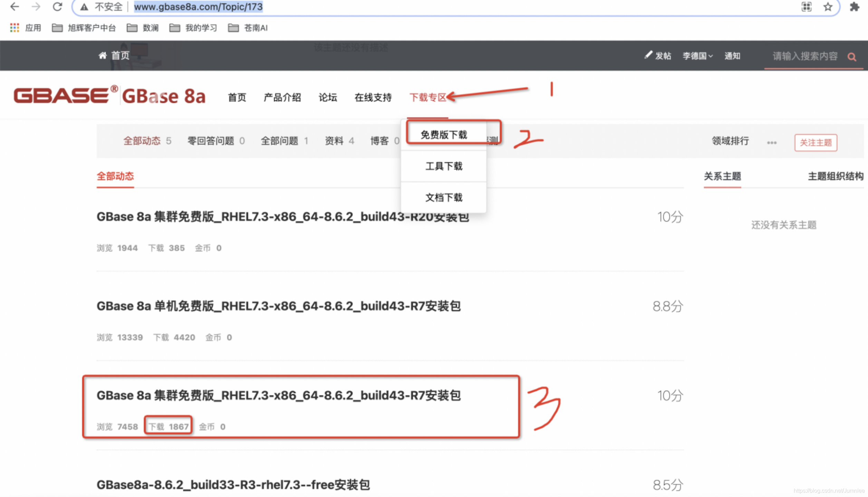Image resolution: width=868 pixels, height=497 pixels.
Task: Select the 全部问题 tab
Action: 280,140
